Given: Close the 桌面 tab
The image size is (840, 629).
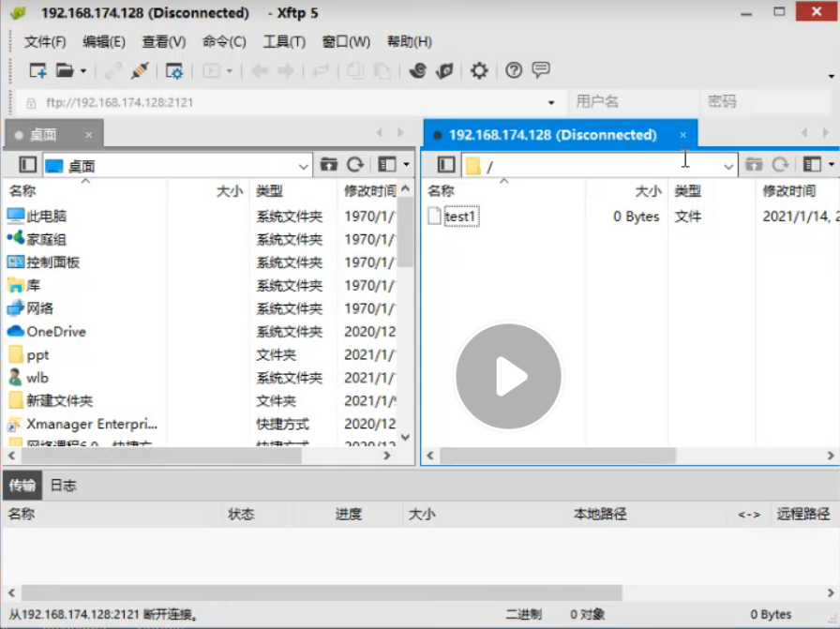Looking at the screenshot, I should pyautogui.click(x=89, y=135).
